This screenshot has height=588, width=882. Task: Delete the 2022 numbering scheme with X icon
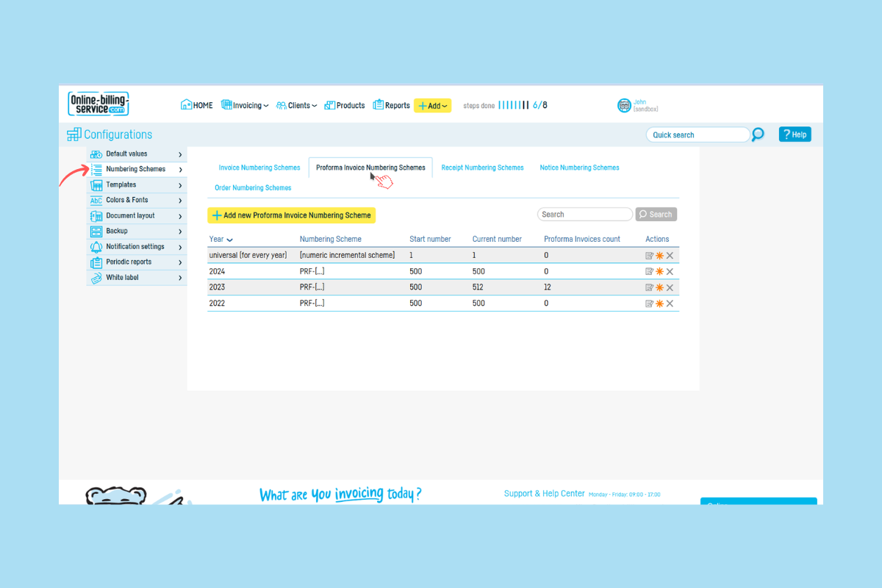(670, 304)
